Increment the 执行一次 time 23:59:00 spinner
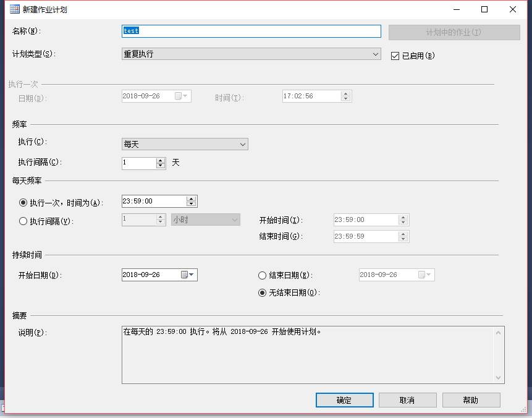 tap(192, 198)
